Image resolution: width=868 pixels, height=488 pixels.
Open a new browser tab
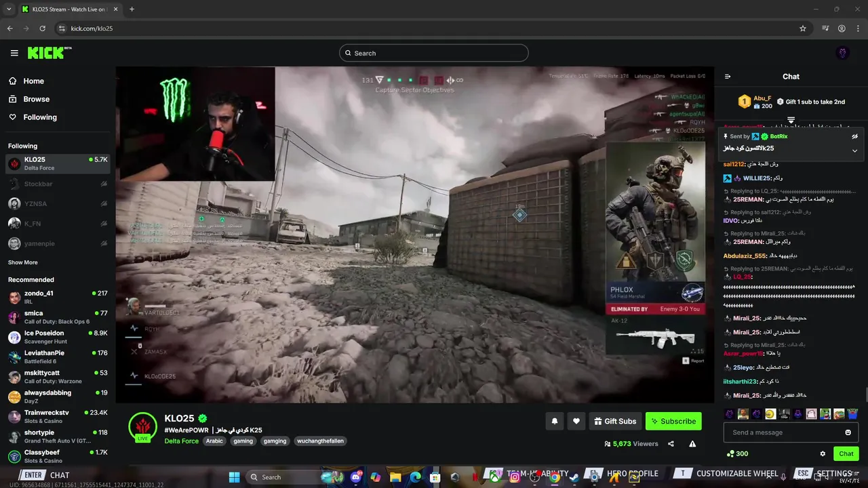(132, 9)
